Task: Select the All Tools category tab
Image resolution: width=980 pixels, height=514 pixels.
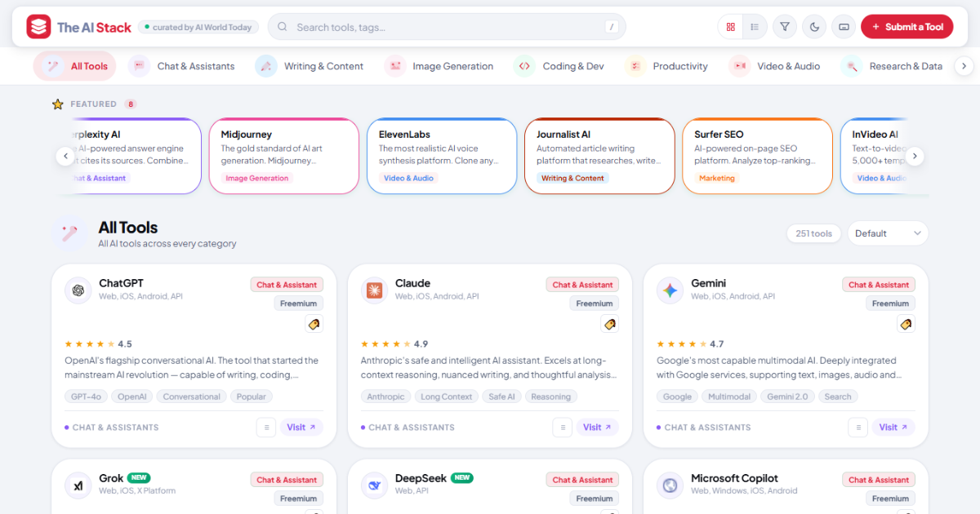Action: tap(75, 66)
